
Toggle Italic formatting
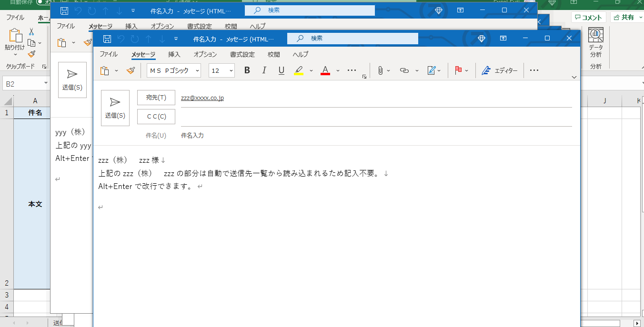point(264,70)
